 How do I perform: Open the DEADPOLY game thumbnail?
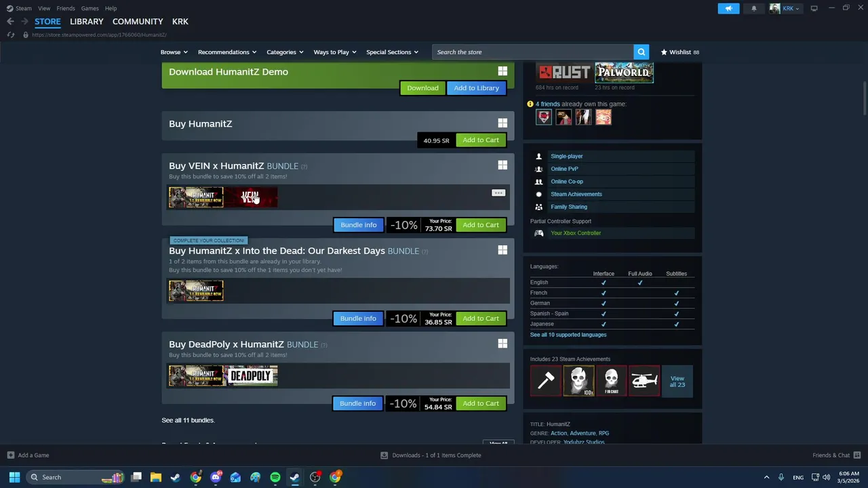pos(250,375)
